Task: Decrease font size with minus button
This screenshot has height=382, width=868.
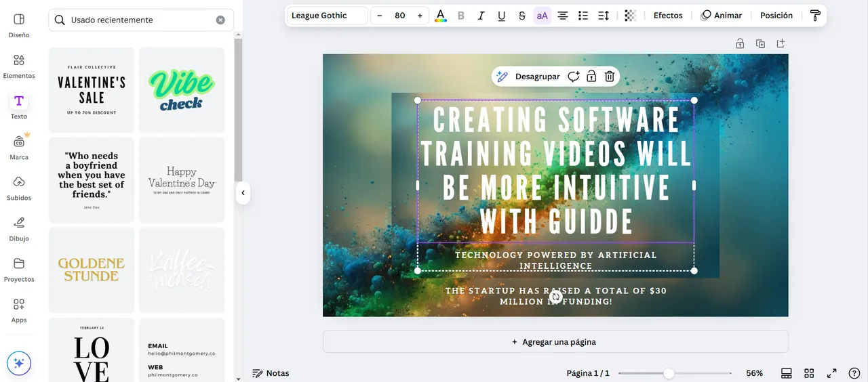Action: (x=380, y=16)
